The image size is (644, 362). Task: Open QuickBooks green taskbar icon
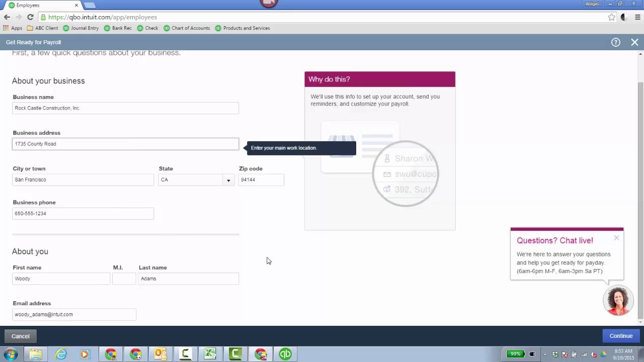point(285,354)
